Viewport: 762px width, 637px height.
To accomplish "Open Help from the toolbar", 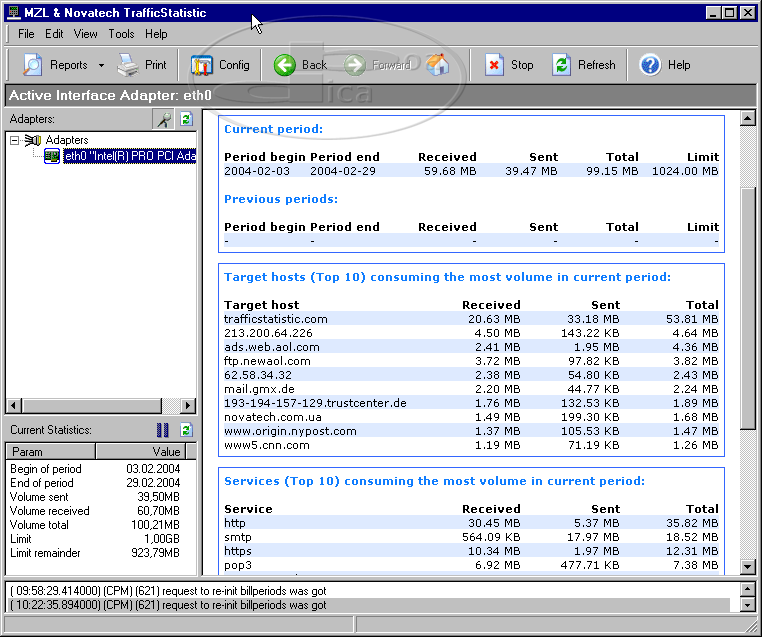I will (666, 65).
